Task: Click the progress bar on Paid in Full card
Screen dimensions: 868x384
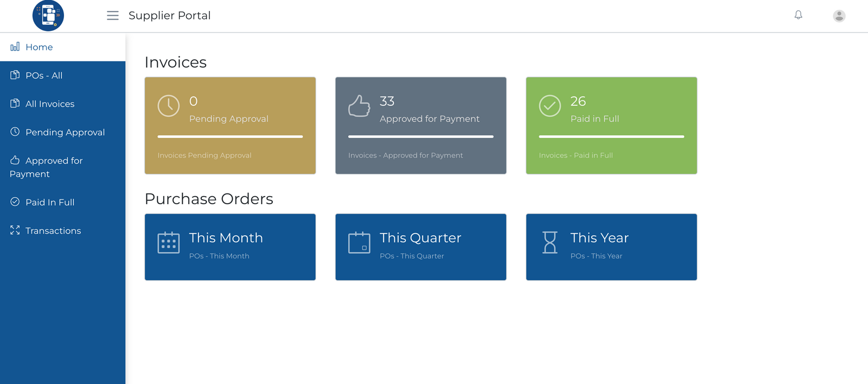Action: click(x=611, y=137)
